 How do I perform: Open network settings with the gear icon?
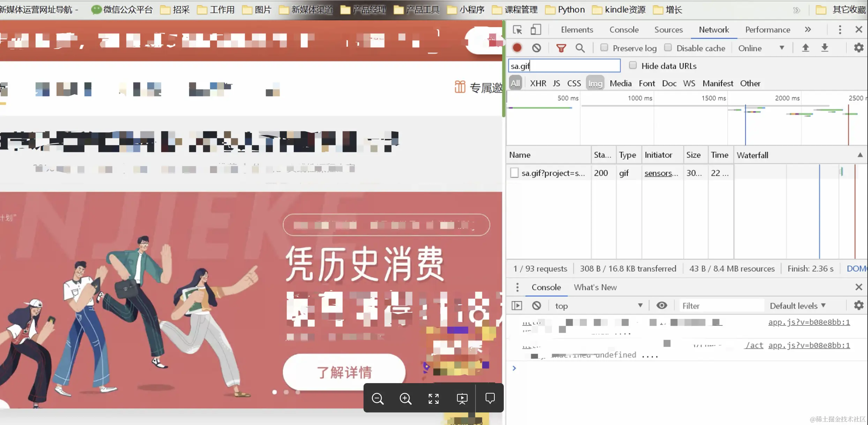pyautogui.click(x=858, y=48)
